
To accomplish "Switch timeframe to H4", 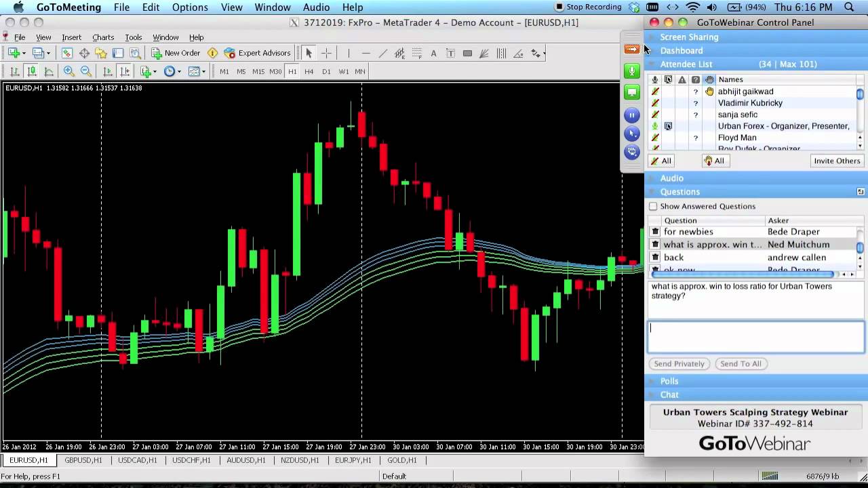I will click(x=309, y=71).
